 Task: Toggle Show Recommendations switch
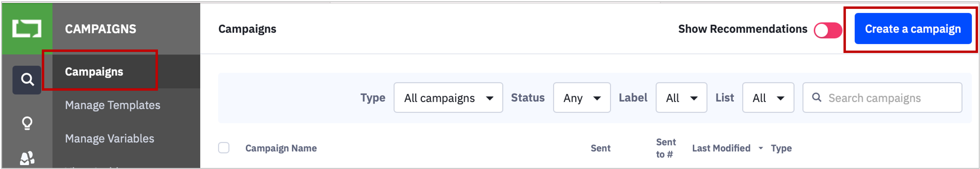coord(828,30)
